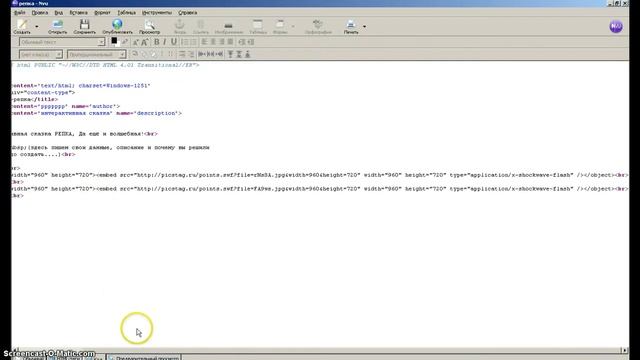Open the Справка menu
The image size is (640, 360).
tap(188, 13)
